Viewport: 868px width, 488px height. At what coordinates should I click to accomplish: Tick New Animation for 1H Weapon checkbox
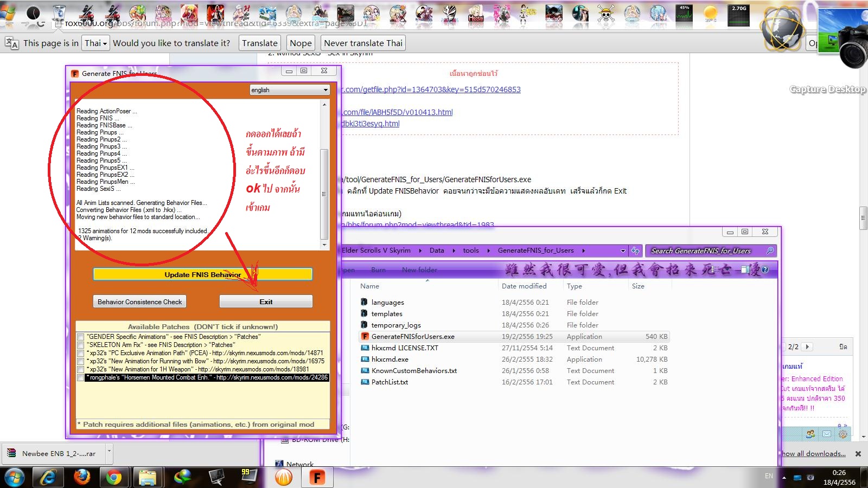pos(81,369)
